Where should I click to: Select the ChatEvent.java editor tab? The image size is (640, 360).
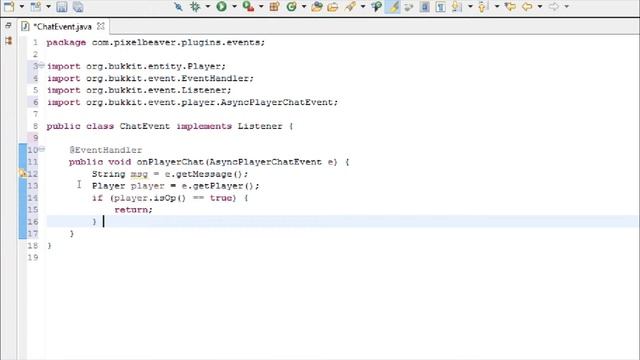[x=62, y=27]
